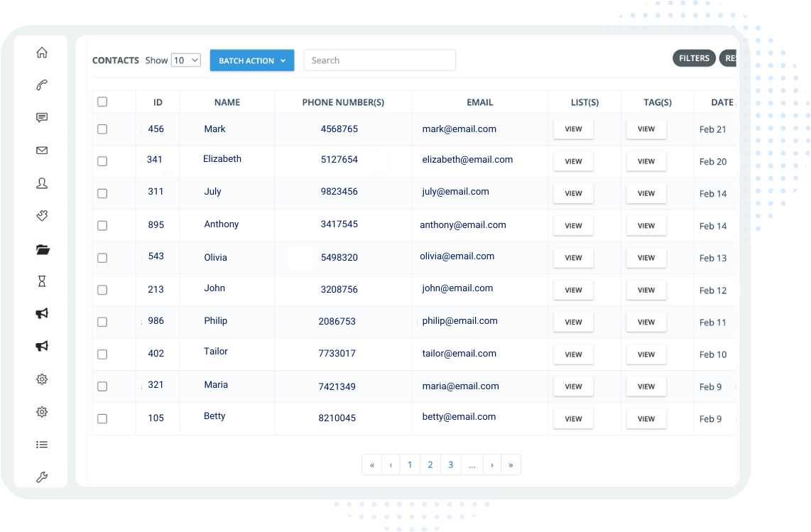This screenshot has height=532, width=811.
Task: Open the Show 10 entries dropdown
Action: 185,60
